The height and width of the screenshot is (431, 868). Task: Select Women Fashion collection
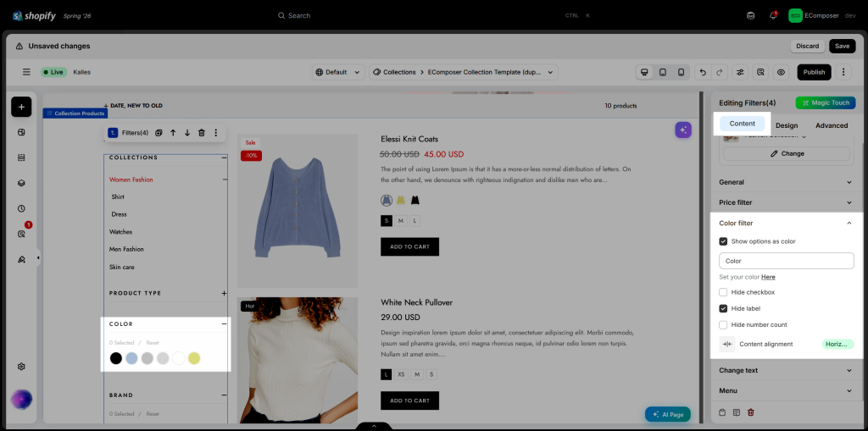131,180
